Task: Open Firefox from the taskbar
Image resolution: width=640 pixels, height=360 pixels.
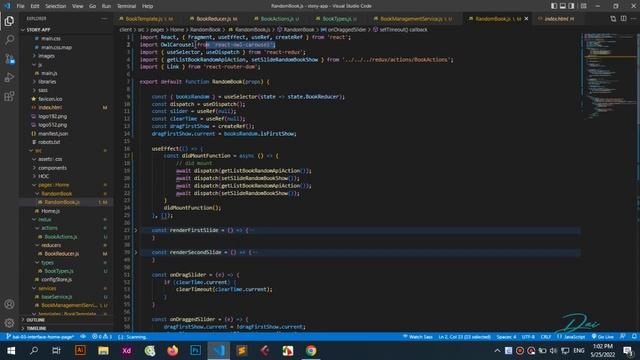Action: (173, 351)
